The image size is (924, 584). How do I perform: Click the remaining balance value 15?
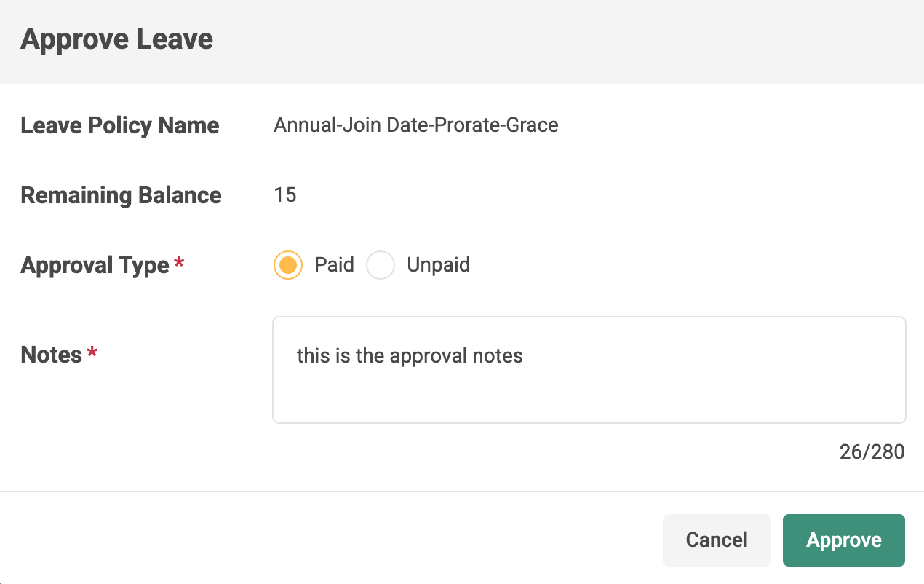coord(285,195)
